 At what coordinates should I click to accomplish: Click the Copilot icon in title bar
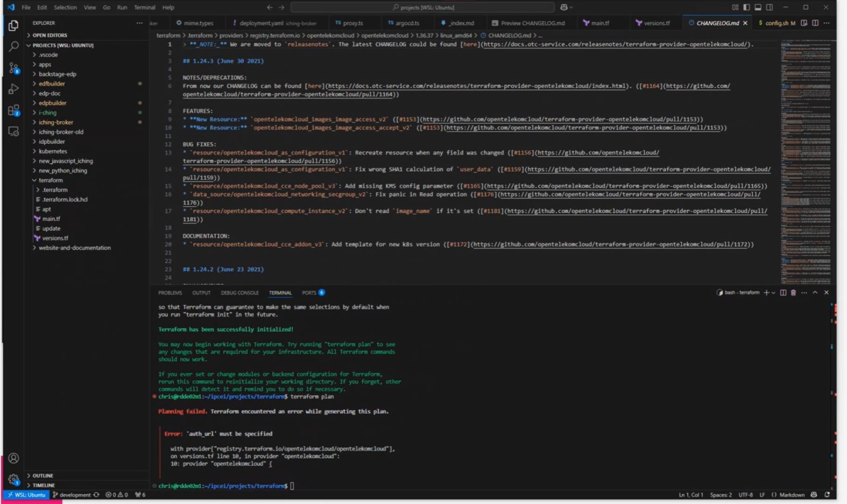(564, 7)
